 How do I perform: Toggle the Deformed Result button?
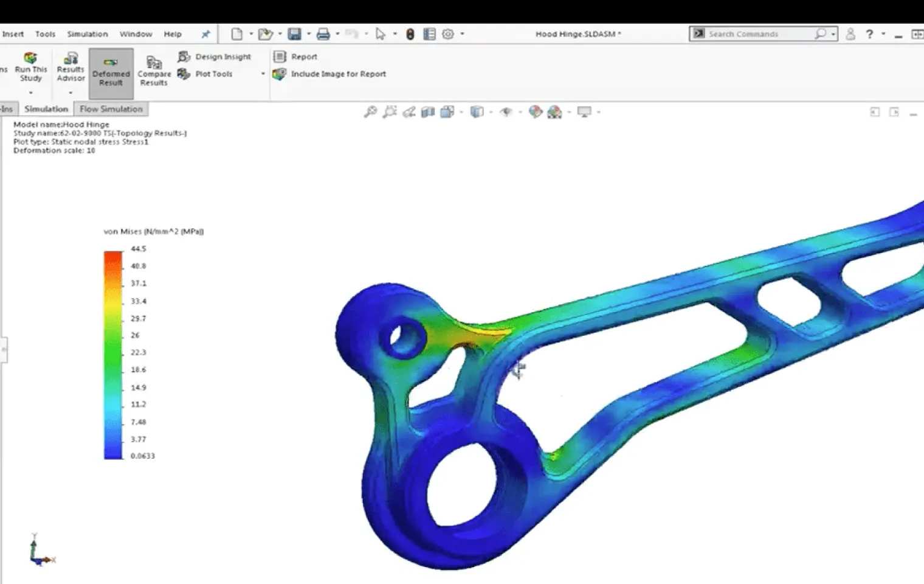pos(111,73)
